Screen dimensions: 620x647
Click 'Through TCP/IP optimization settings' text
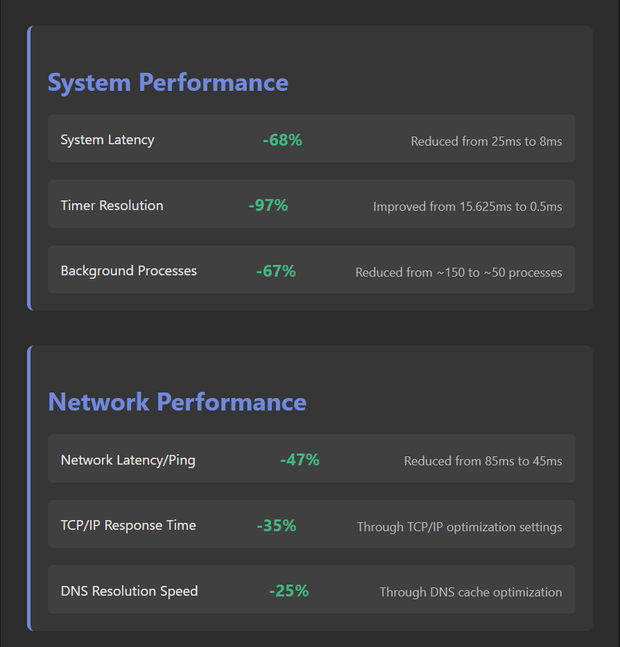pos(459,527)
